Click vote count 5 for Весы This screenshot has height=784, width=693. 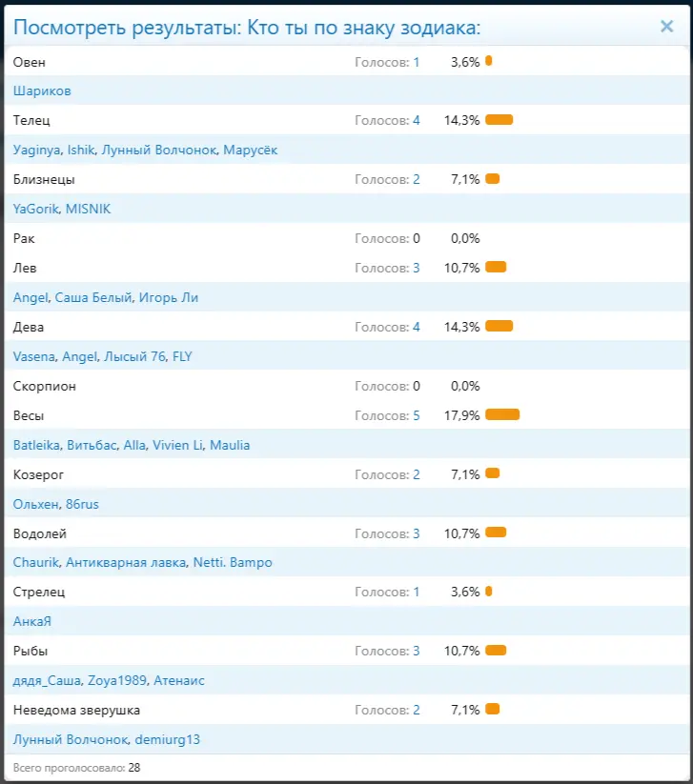(x=416, y=416)
